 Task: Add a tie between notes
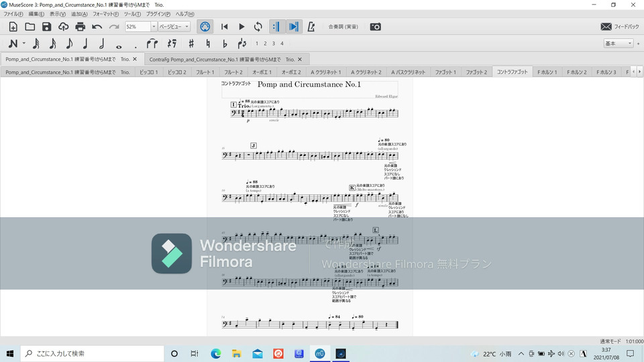152,44
